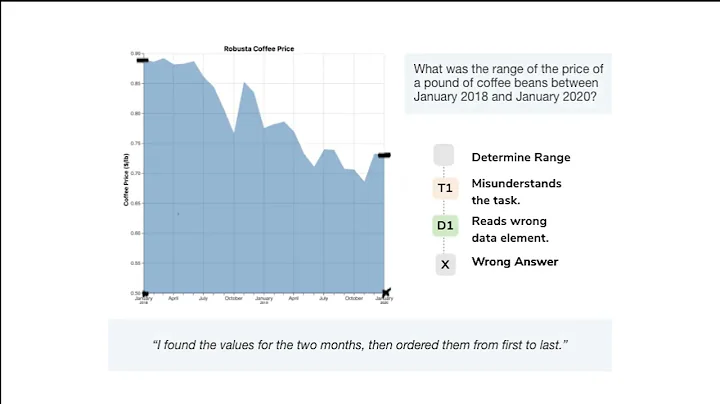Click the gray Determine Range step box
The height and width of the screenshot is (404, 720).
click(x=444, y=156)
